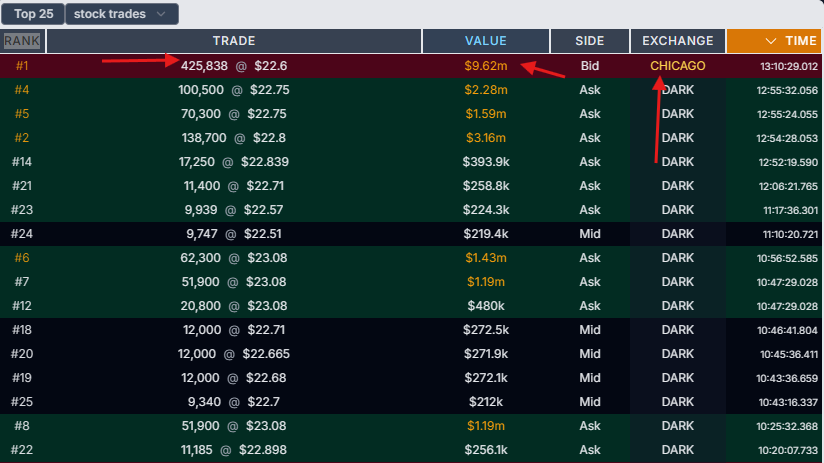The width and height of the screenshot is (824, 463).
Task: Click trade 17,250 @ $22.839
Action: click(x=234, y=162)
